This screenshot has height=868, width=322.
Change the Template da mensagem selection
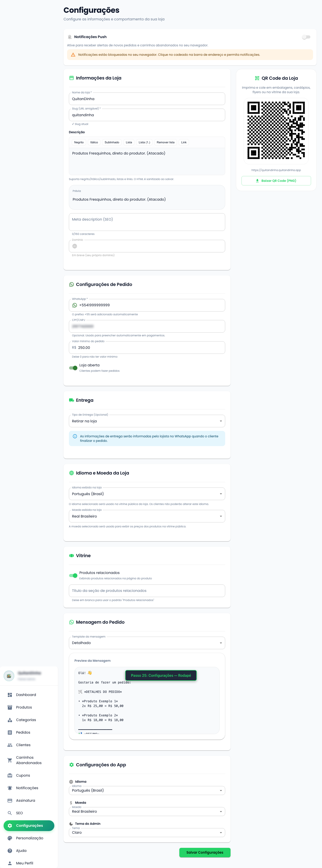click(147, 642)
